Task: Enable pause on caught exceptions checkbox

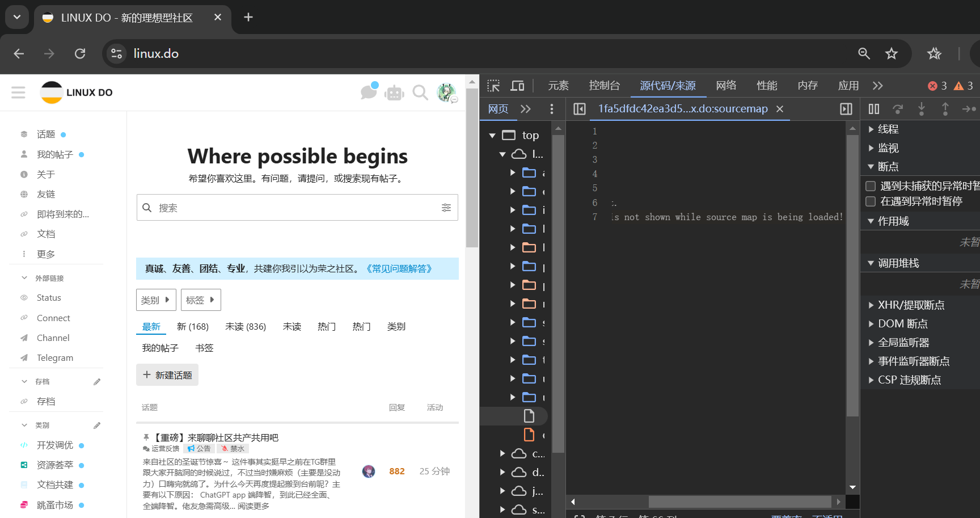Action: 871,201
